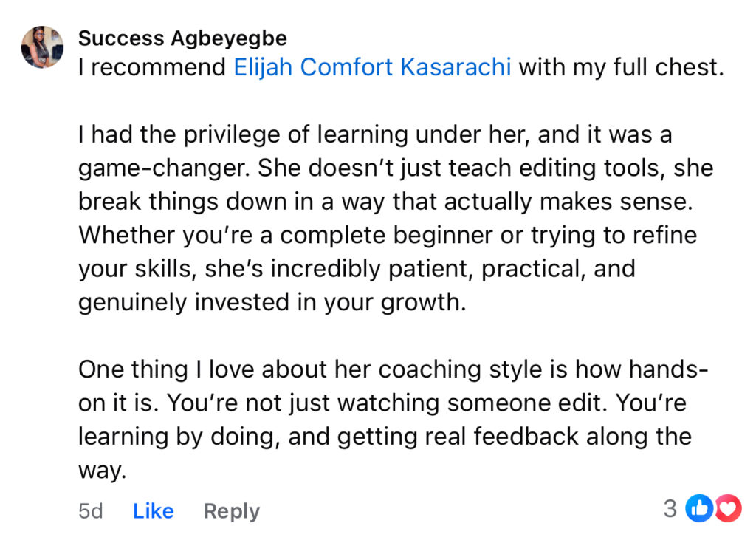The height and width of the screenshot is (543, 756).
Task: Open the 5d timestamp permalink
Action: pos(91,510)
